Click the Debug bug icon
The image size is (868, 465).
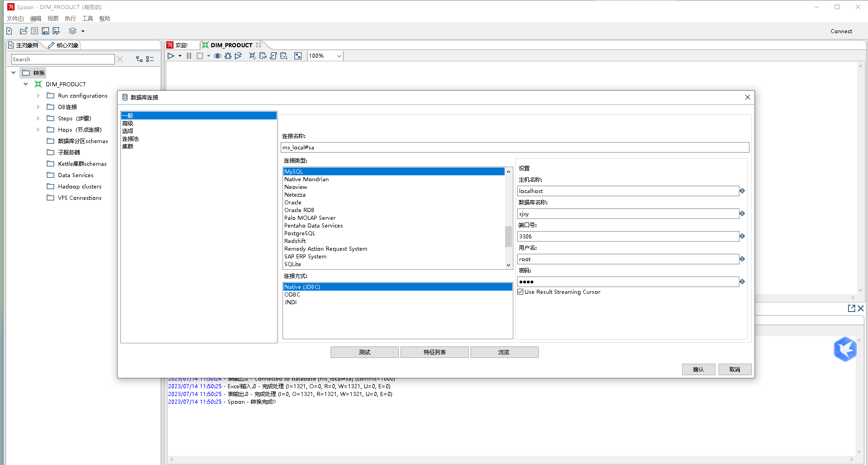[x=228, y=56]
